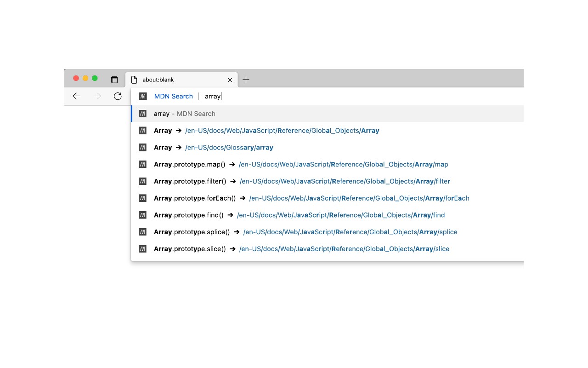Screen dimensions: 588x368
Task: Click the MDN icon beside Array.prototype.slice()
Action: click(143, 249)
